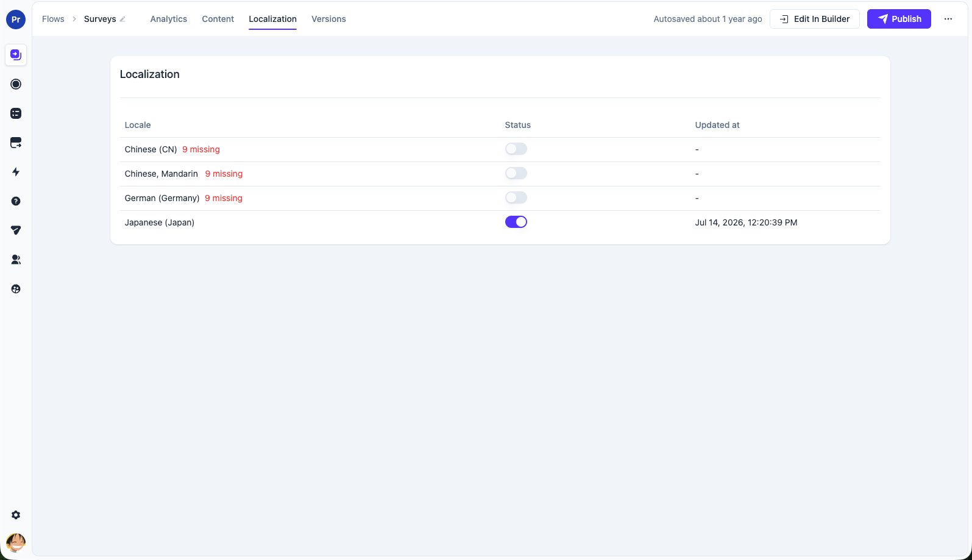Image resolution: width=972 pixels, height=560 pixels.
Task: Open the German (Germany) locale row
Action: click(500, 198)
